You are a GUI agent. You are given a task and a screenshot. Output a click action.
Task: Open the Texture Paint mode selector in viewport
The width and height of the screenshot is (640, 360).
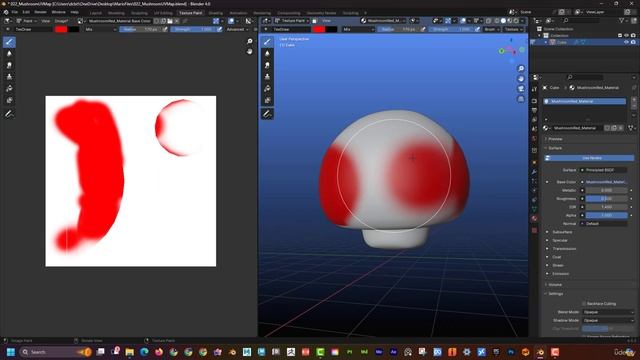point(292,20)
